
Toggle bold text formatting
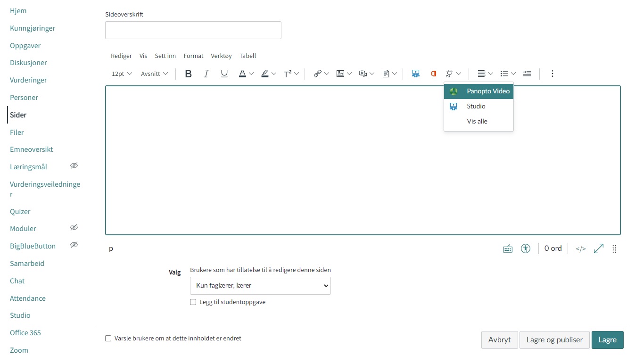click(188, 74)
